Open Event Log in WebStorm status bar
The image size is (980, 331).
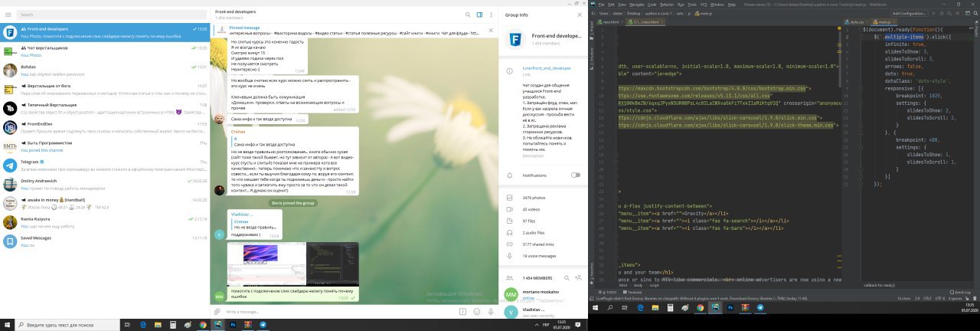tap(960, 293)
